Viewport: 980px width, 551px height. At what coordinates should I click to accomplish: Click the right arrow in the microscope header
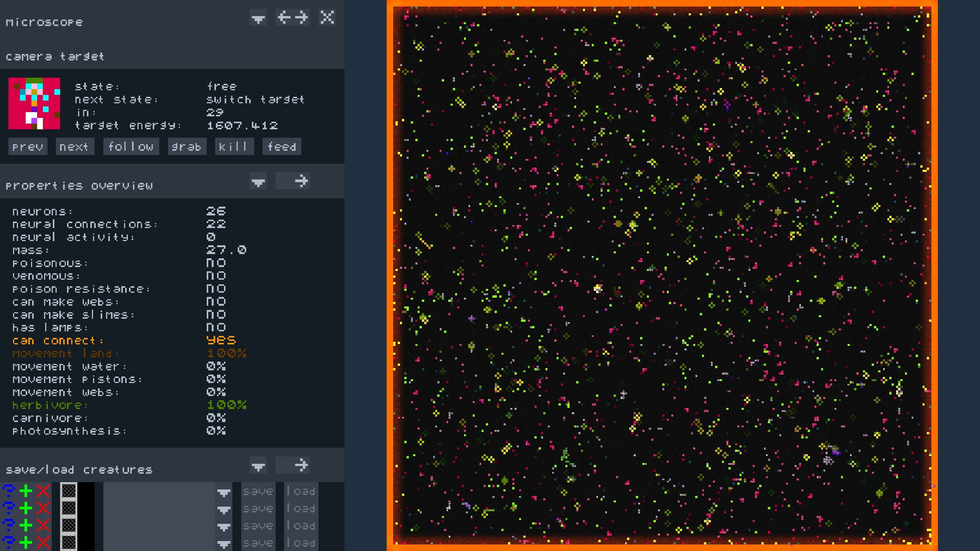coord(302,18)
